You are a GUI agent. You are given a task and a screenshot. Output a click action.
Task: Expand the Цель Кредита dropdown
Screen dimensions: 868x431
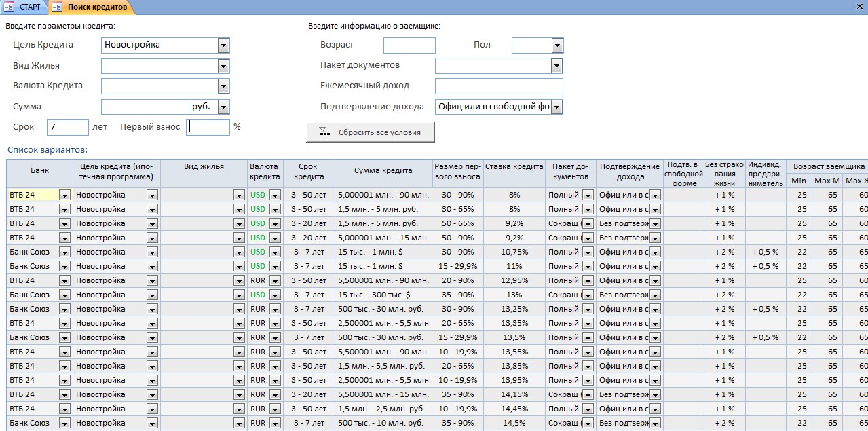coord(223,45)
